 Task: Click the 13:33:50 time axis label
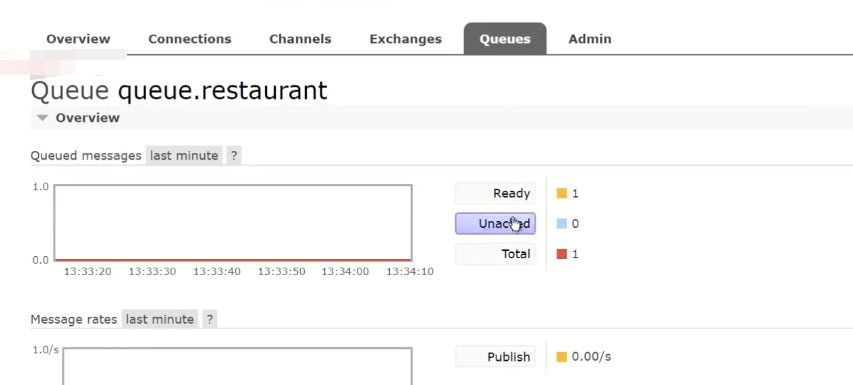[x=281, y=271]
